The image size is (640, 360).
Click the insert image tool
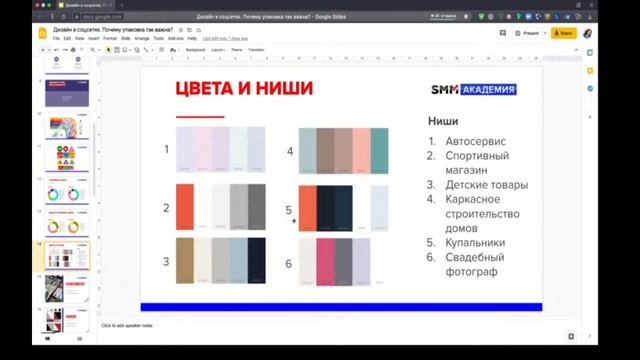coord(125,50)
